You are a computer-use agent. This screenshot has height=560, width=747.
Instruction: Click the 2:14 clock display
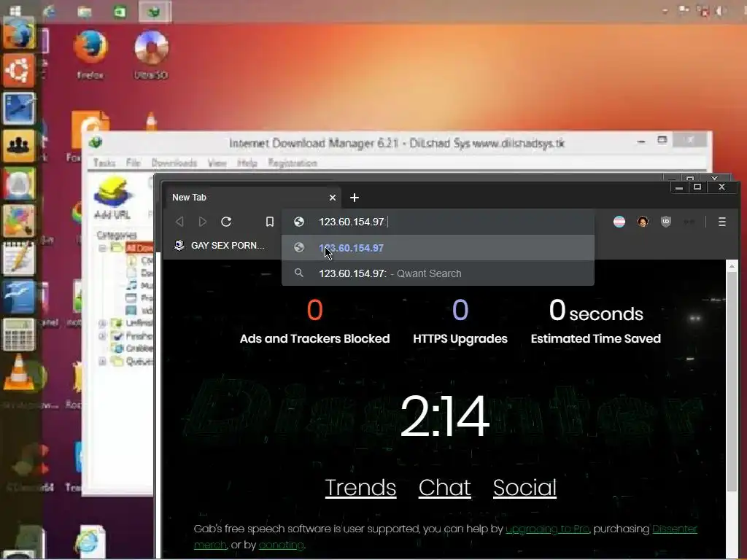tap(444, 416)
